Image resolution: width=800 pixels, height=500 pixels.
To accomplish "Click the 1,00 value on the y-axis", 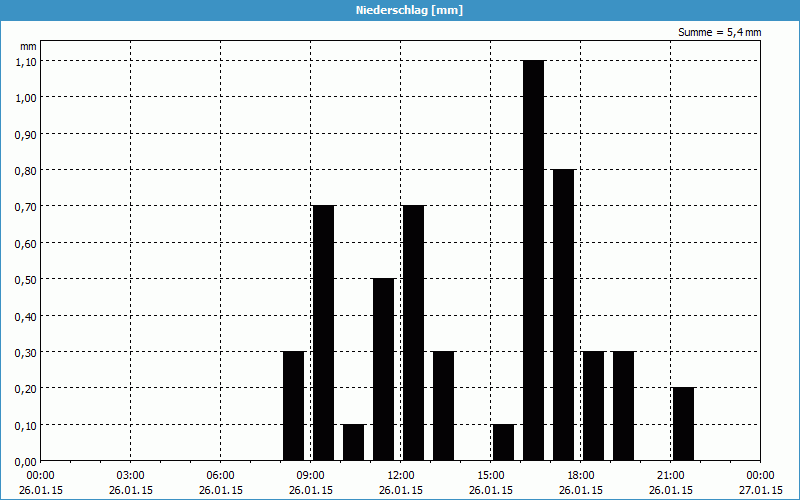I will (x=26, y=97).
